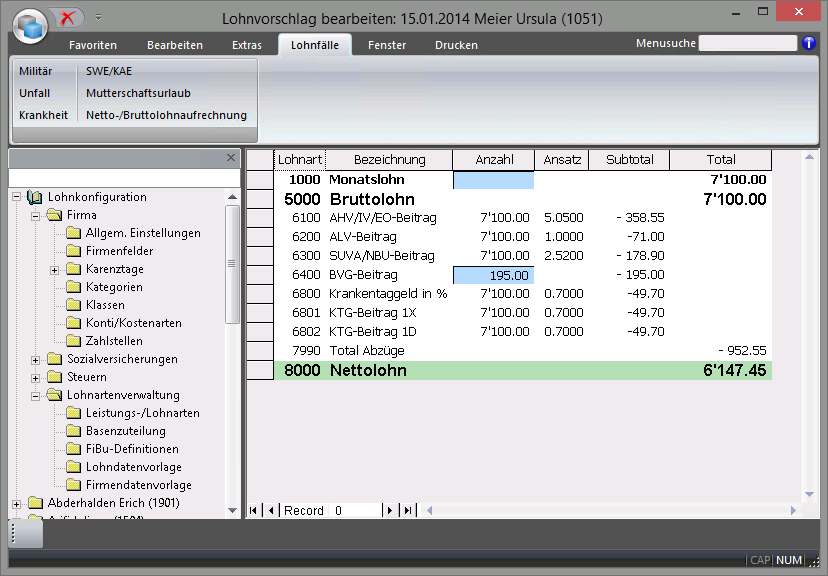Go to the previous record
Viewport: 828px width, 576px height.
(x=271, y=511)
